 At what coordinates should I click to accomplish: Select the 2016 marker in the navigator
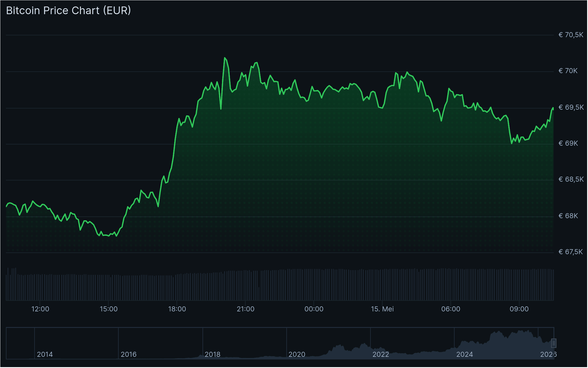pos(129,354)
